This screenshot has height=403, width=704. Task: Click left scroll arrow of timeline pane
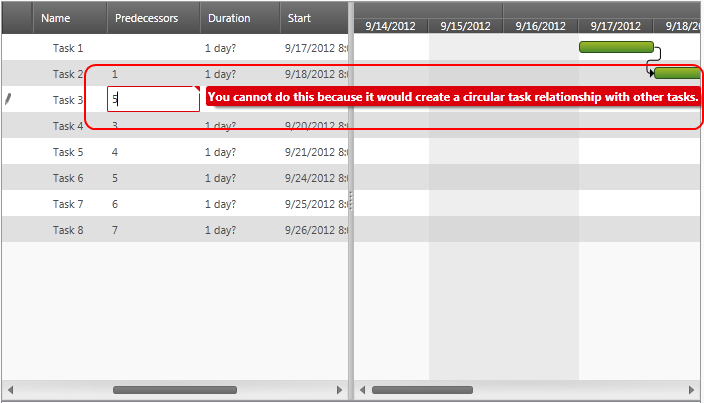(x=363, y=390)
